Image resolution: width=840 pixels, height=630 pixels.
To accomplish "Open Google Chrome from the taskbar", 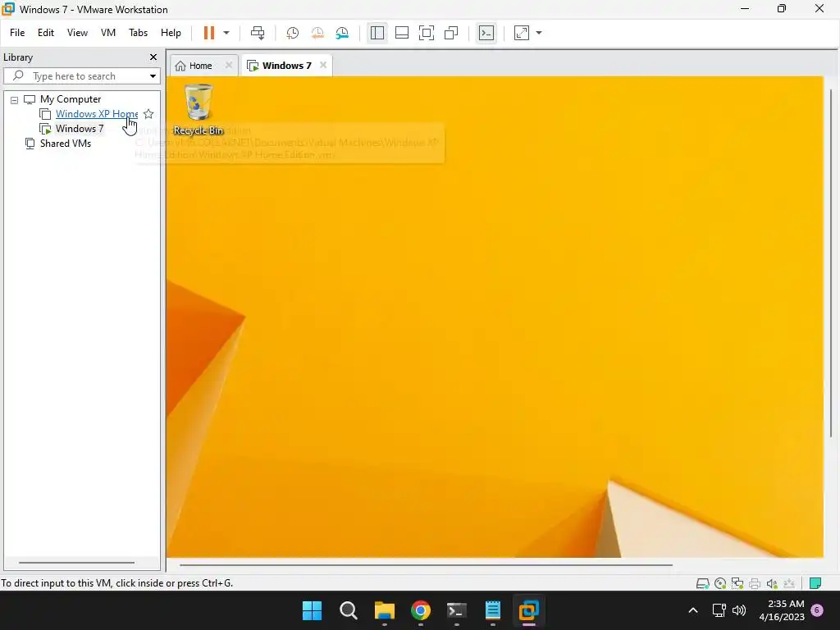I will [421, 610].
